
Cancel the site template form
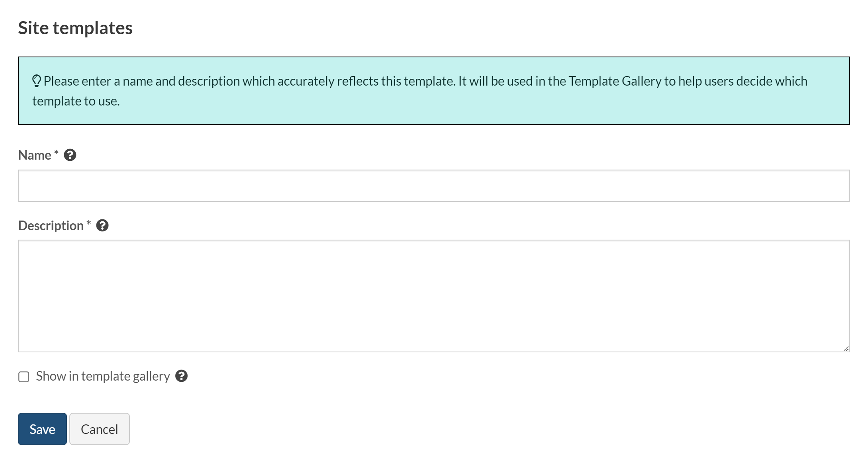click(x=99, y=429)
